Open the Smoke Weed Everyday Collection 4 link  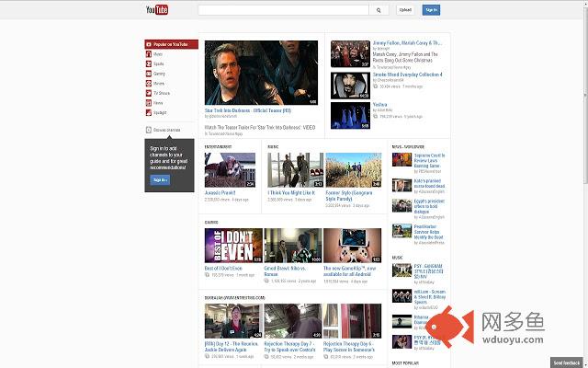(407, 75)
